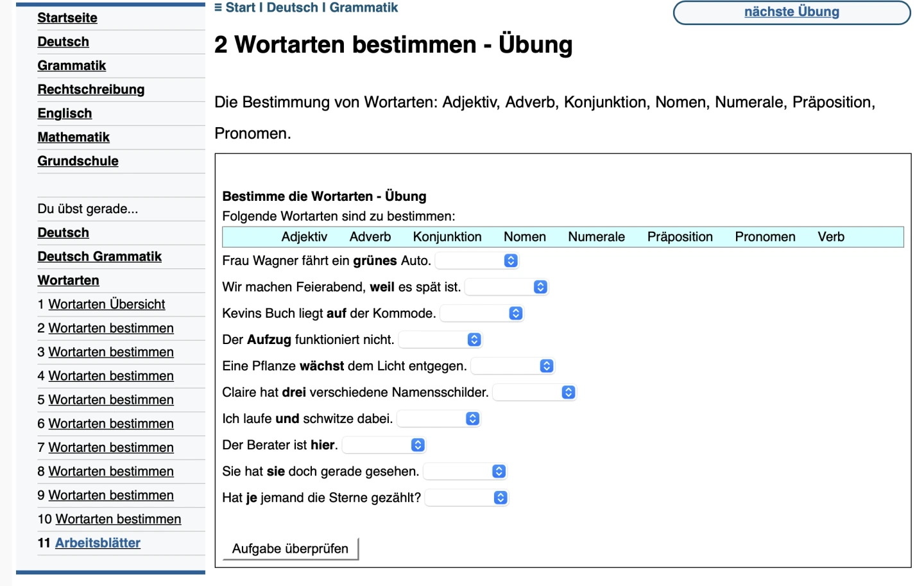This screenshot has width=924, height=586.
Task: Open selector next to 'wächst' sentence
Action: [x=513, y=366]
